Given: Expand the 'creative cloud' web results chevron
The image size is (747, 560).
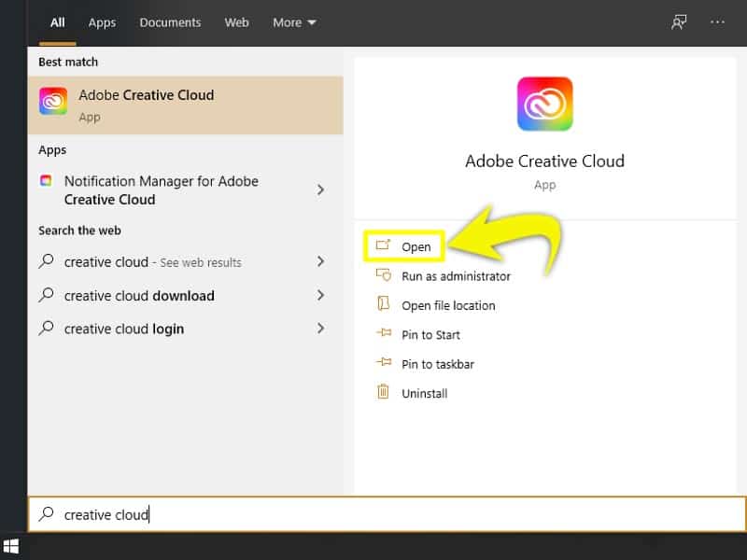Looking at the screenshot, I should click(320, 261).
